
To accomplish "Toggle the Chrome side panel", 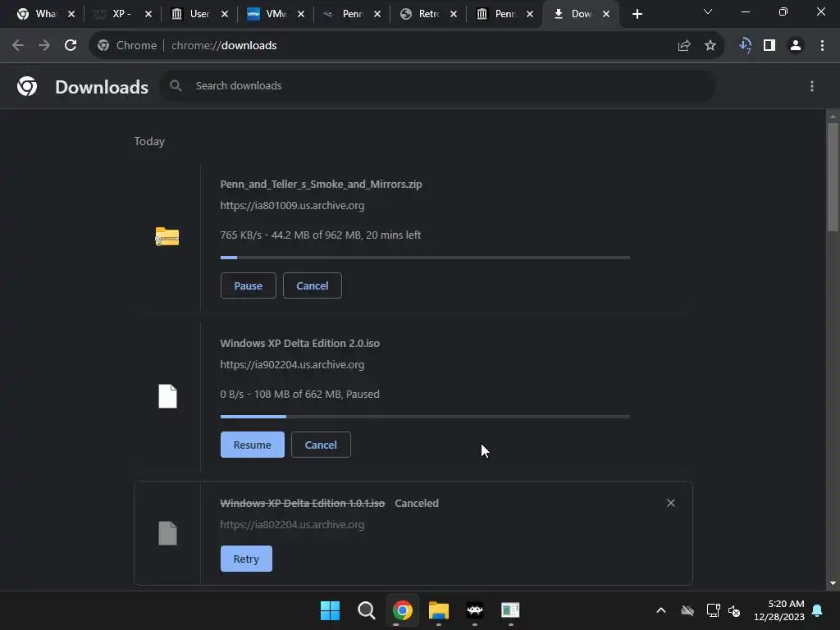I will coord(769,46).
